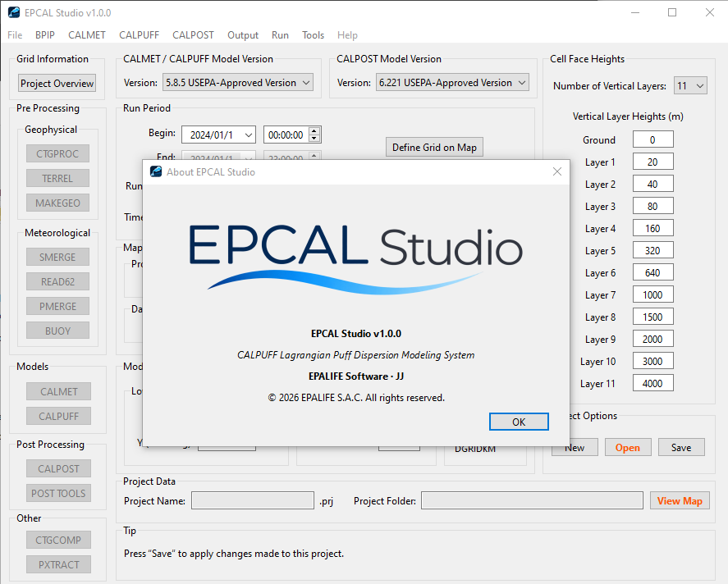Click the Layer 5 height field

652,250
